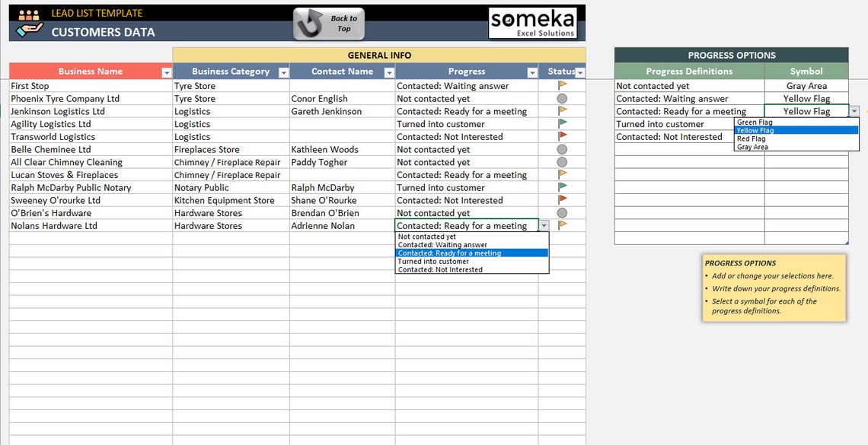
Task: Select the 'Ralph McDarby Public Notary' cell
Action: pos(91,187)
